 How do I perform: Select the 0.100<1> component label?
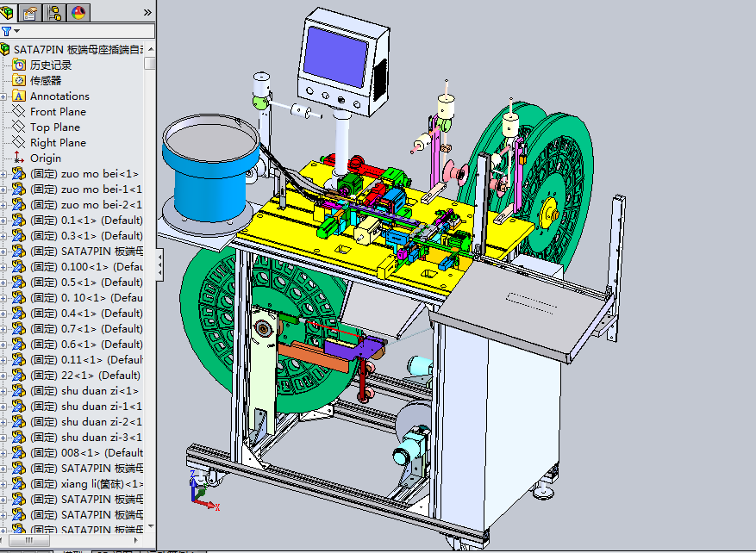[86, 267]
